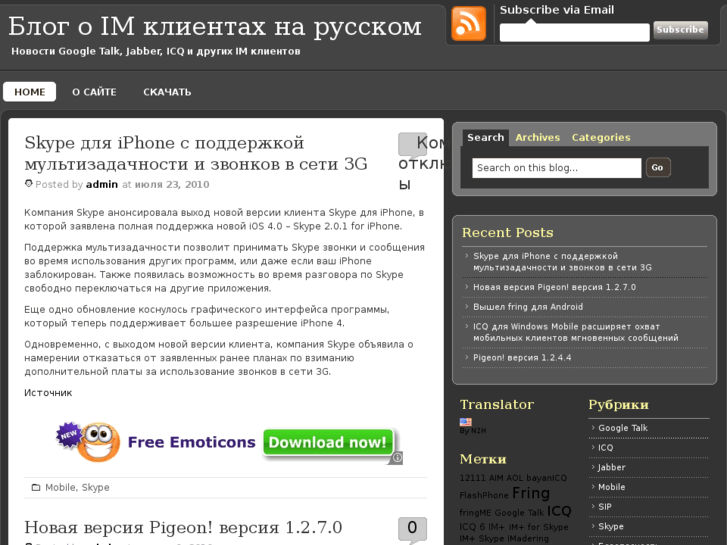Open Jabber in the Рубрики list

coord(612,468)
